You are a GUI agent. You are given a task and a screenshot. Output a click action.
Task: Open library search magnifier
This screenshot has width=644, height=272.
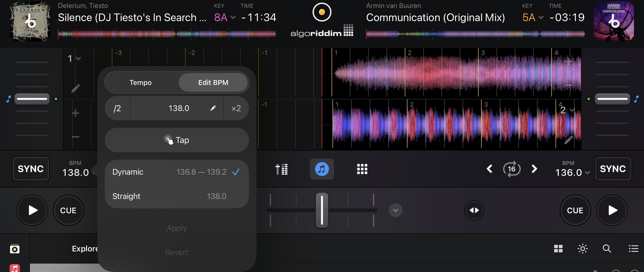point(607,249)
